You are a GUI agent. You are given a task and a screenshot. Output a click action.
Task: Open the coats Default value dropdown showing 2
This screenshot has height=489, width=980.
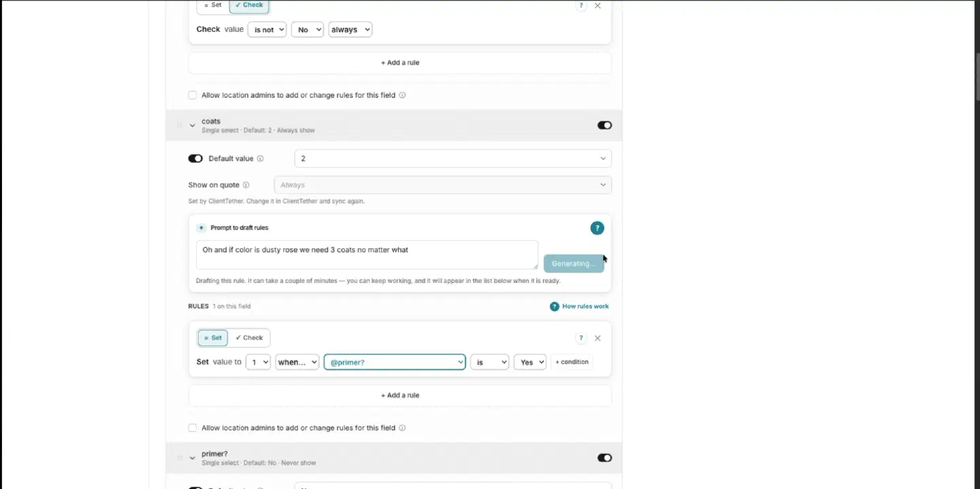(x=453, y=158)
